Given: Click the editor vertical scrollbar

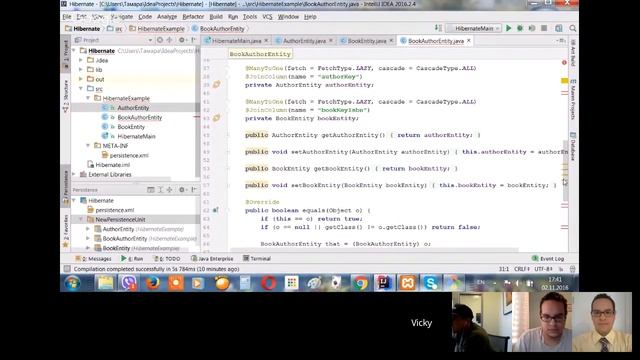Looking at the screenshot, I should tap(565, 171).
